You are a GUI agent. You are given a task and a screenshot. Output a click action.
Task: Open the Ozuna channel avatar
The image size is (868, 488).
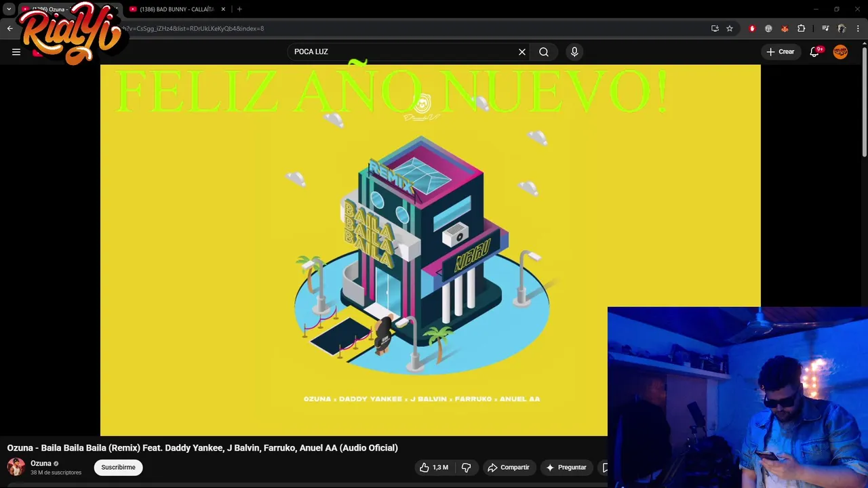click(16, 467)
